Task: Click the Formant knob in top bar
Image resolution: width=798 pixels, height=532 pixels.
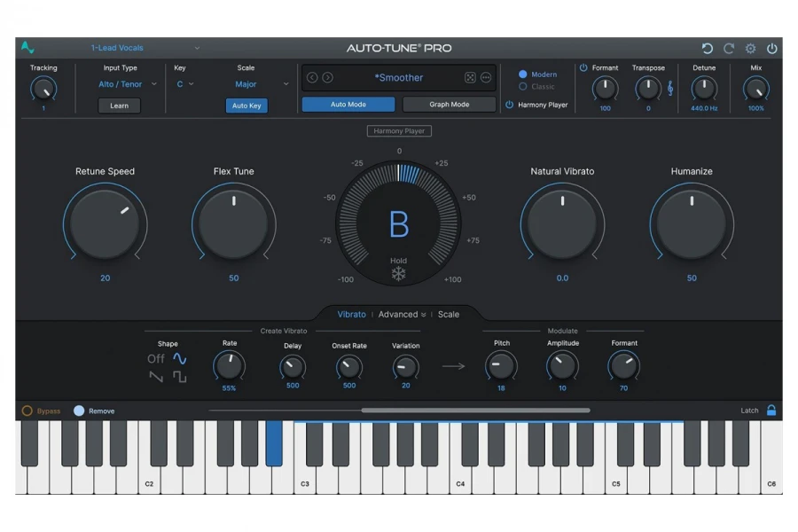Action: [x=605, y=89]
